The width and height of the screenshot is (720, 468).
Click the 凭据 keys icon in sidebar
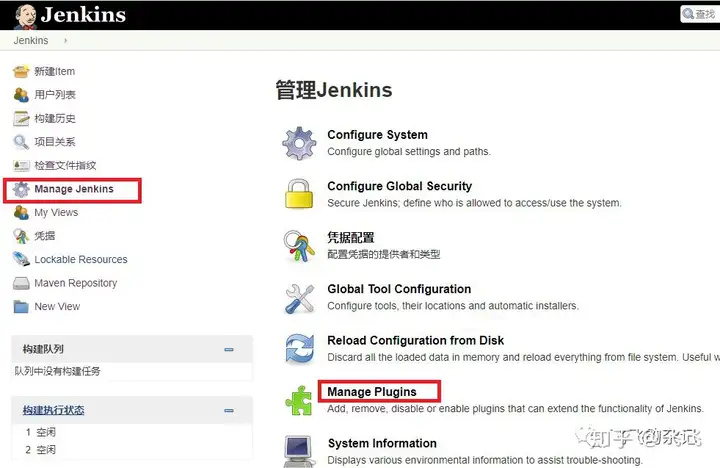pyautogui.click(x=21, y=236)
